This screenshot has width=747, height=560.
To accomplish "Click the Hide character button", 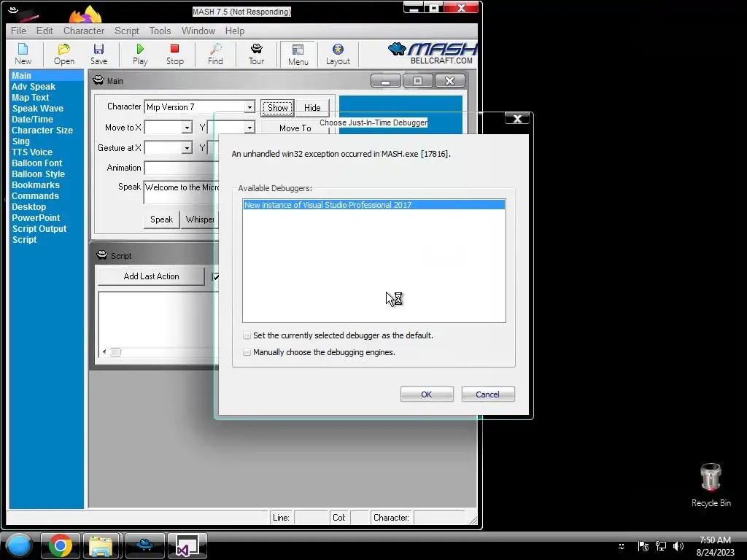I will [312, 108].
